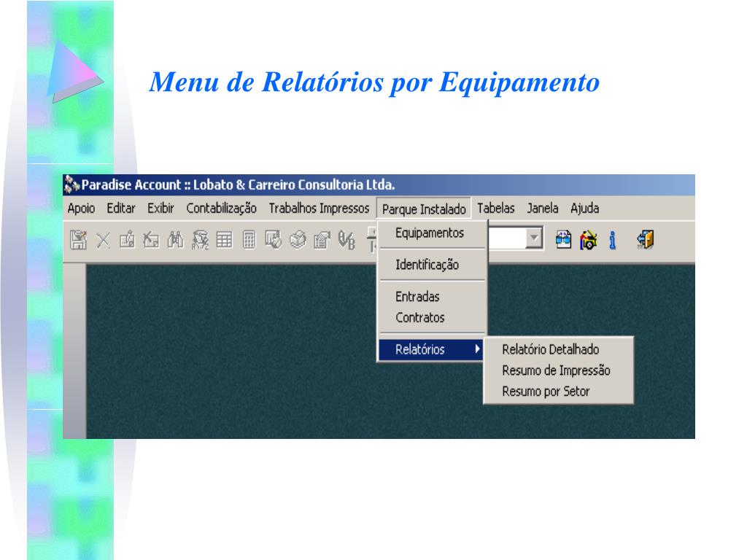Select Equipamentos menu entry
747x560 pixels.
433,233
